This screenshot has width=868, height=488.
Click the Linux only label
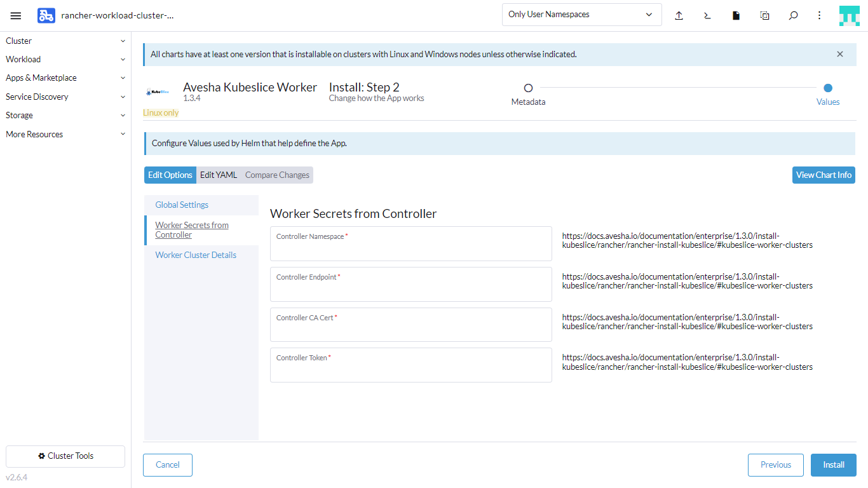click(x=161, y=112)
